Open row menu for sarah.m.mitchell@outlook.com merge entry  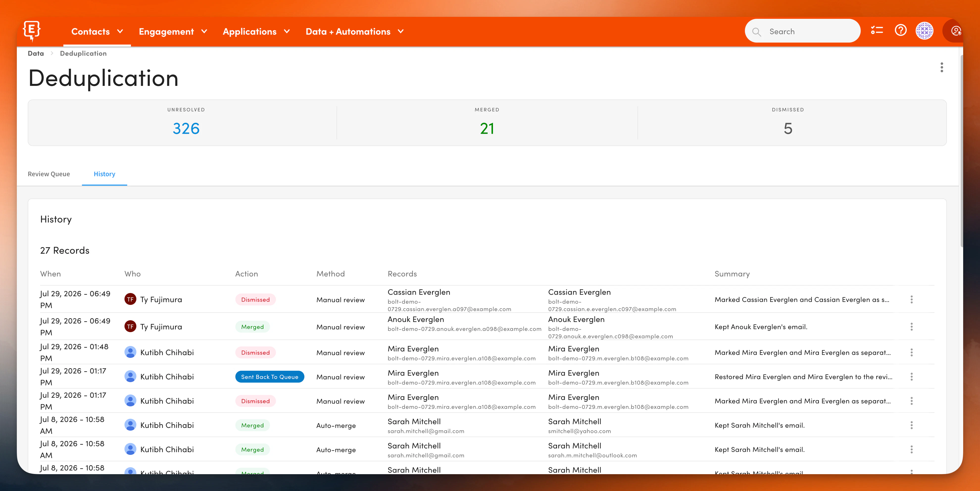pyautogui.click(x=911, y=449)
